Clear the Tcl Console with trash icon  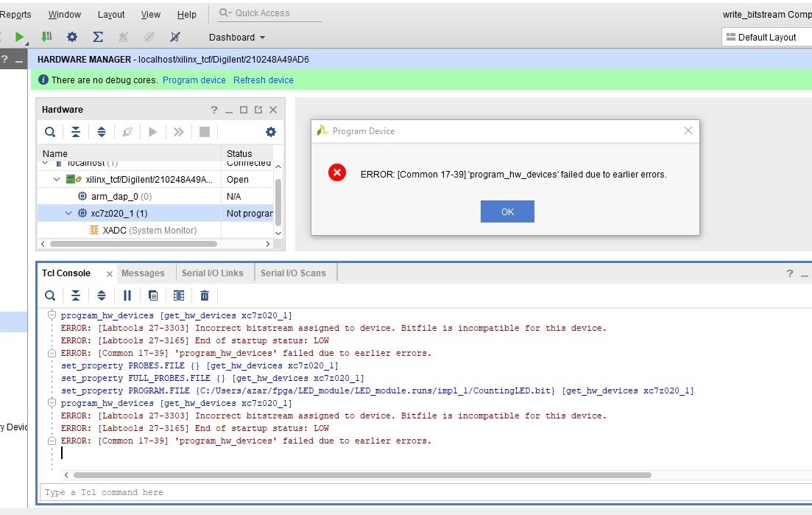[x=205, y=295]
